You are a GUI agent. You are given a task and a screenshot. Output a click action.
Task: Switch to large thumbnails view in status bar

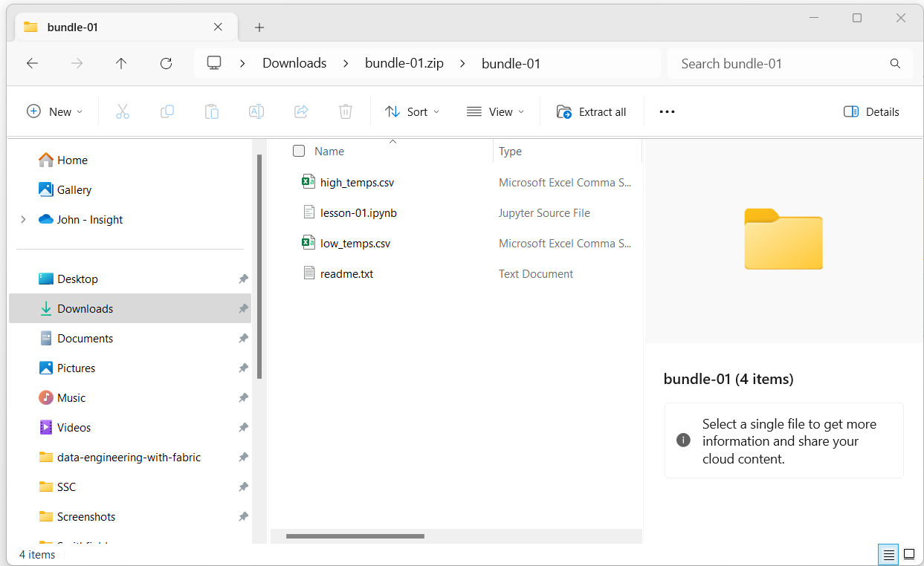[x=908, y=554]
